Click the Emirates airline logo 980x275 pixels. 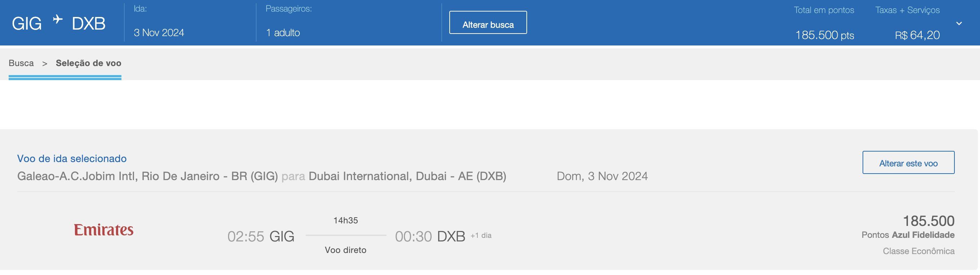pyautogui.click(x=103, y=230)
